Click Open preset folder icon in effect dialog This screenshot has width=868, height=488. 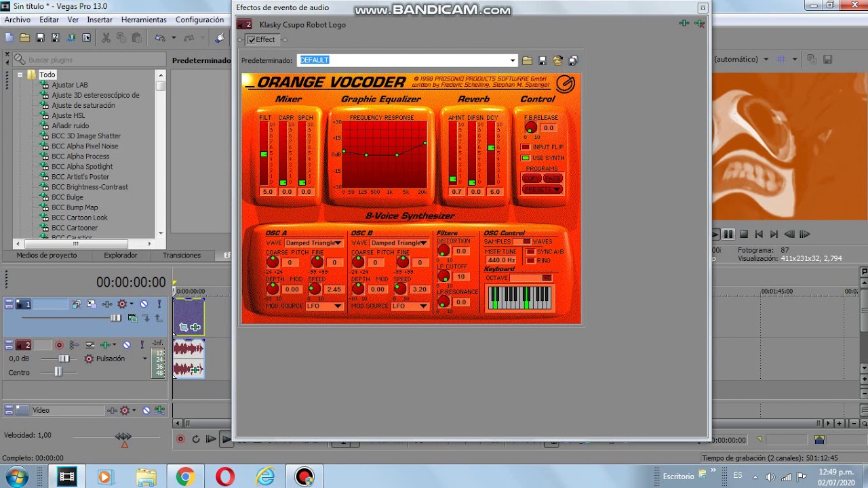tap(527, 60)
